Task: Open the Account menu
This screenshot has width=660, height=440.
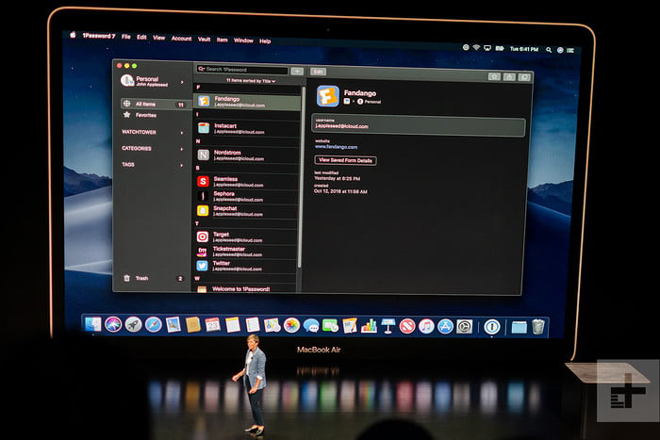Action: pyautogui.click(x=181, y=38)
